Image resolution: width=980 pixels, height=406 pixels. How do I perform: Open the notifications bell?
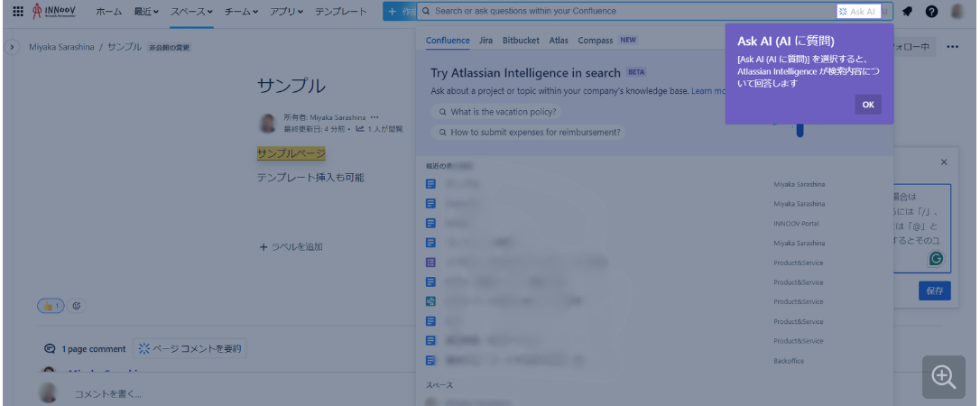[908, 11]
